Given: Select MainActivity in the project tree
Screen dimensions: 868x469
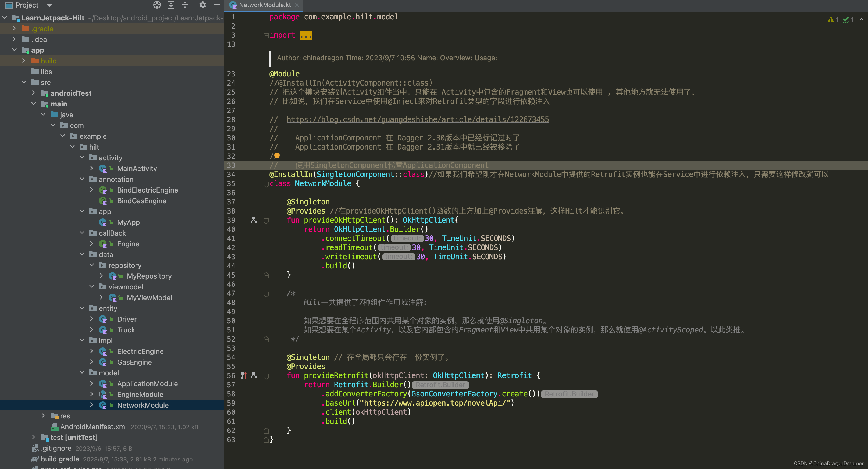Looking at the screenshot, I should tap(137, 168).
